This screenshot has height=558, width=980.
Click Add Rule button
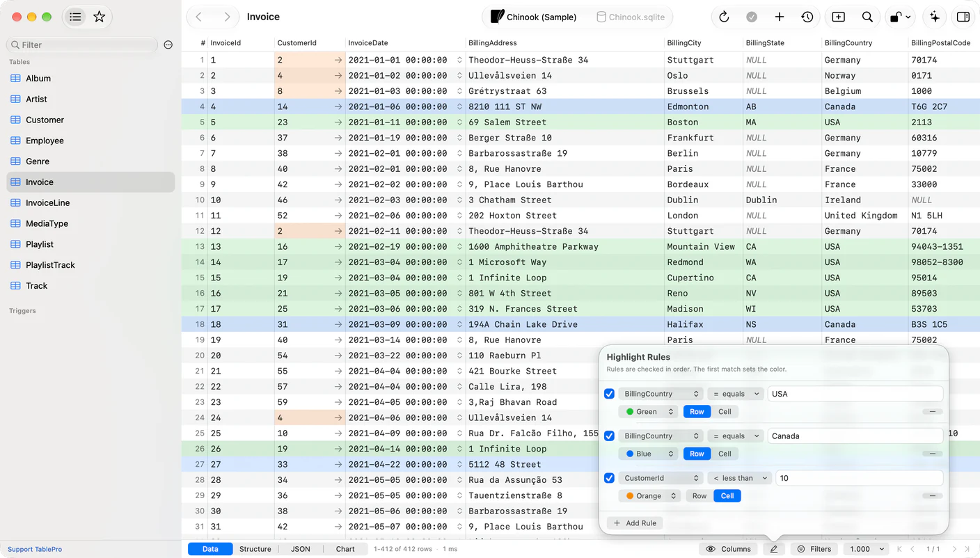click(635, 523)
